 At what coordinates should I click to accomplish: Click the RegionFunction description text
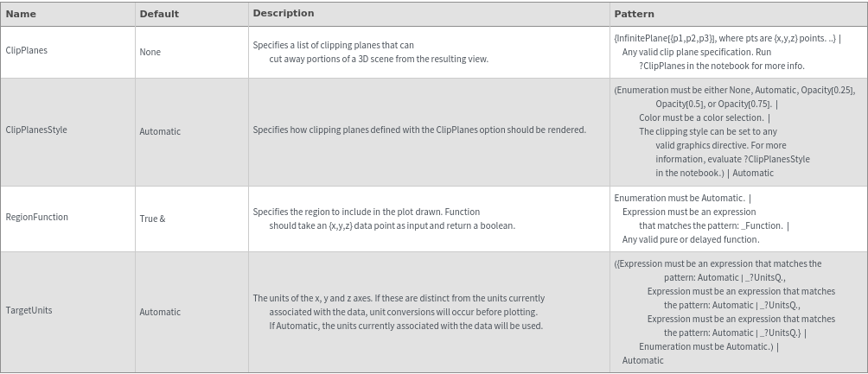(x=383, y=219)
